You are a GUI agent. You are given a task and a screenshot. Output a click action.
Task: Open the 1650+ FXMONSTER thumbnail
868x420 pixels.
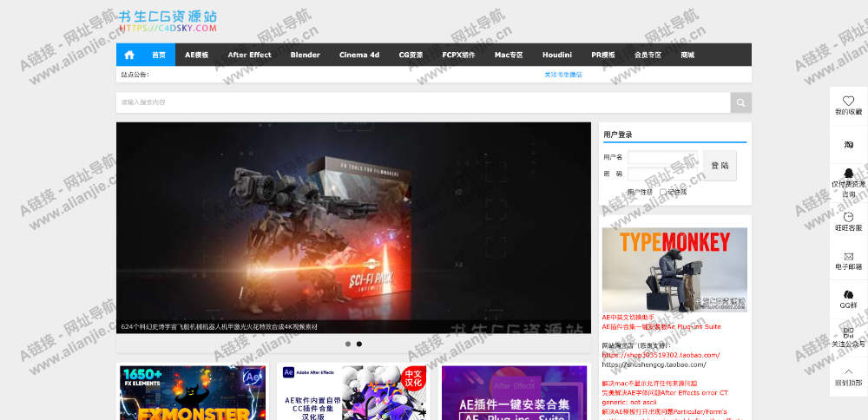pos(192,393)
